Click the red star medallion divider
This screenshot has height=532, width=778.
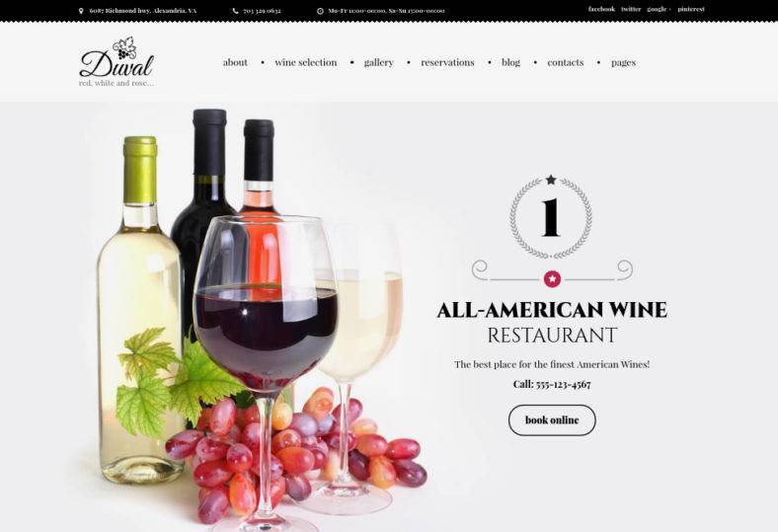[552, 278]
